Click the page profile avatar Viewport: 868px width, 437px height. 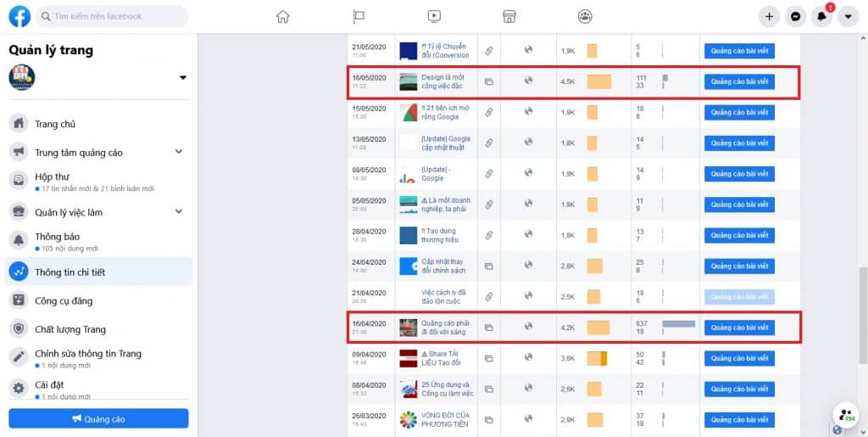click(x=22, y=77)
